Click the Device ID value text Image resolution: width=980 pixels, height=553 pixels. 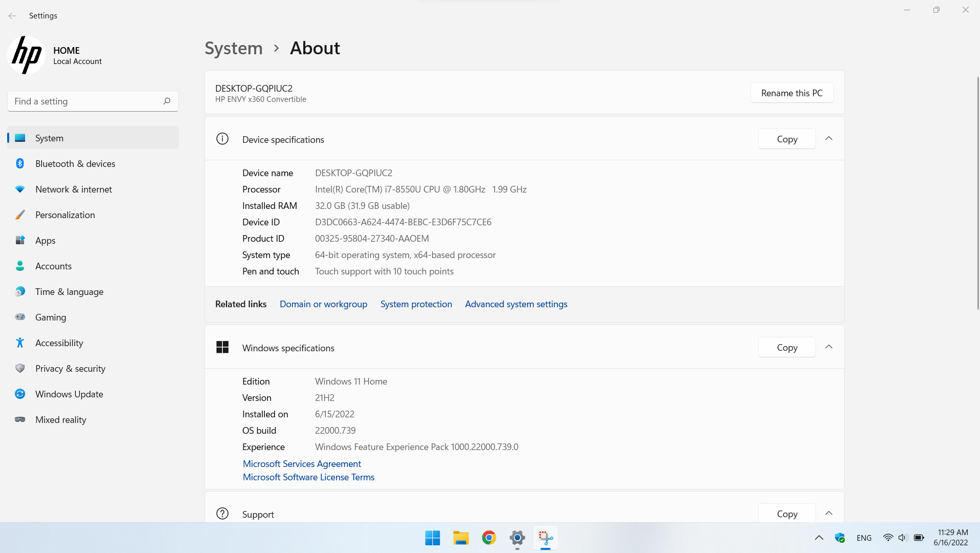(403, 222)
